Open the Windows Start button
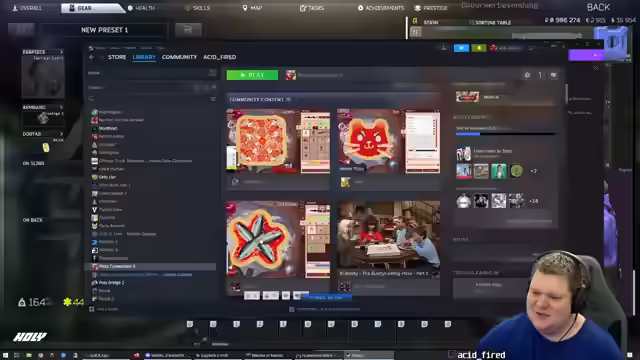The width and height of the screenshot is (640, 360). (6, 355)
